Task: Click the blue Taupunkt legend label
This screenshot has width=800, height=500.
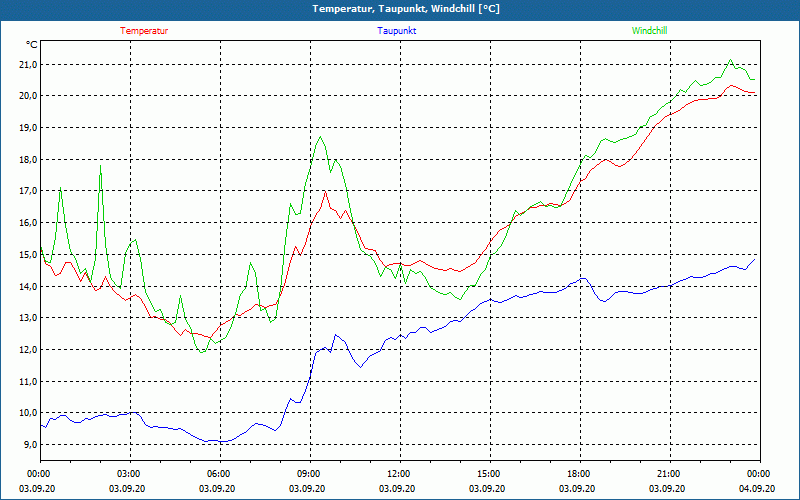Action: (396, 31)
